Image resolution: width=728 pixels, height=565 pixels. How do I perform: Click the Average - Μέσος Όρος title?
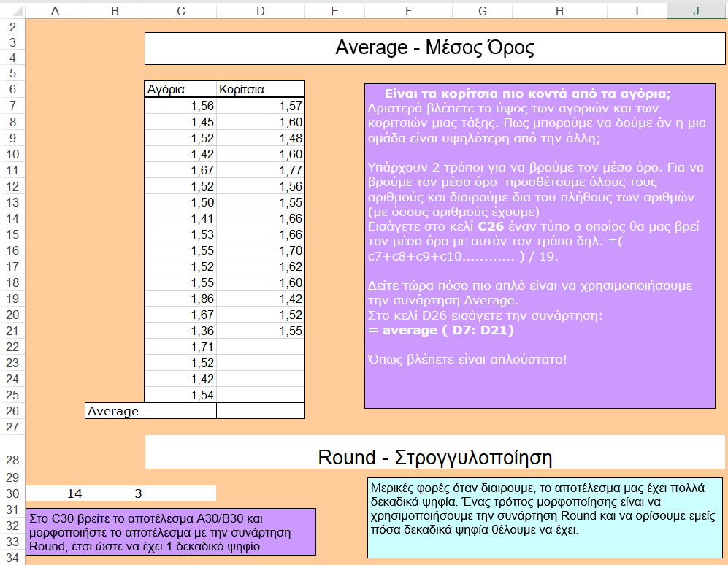click(434, 48)
